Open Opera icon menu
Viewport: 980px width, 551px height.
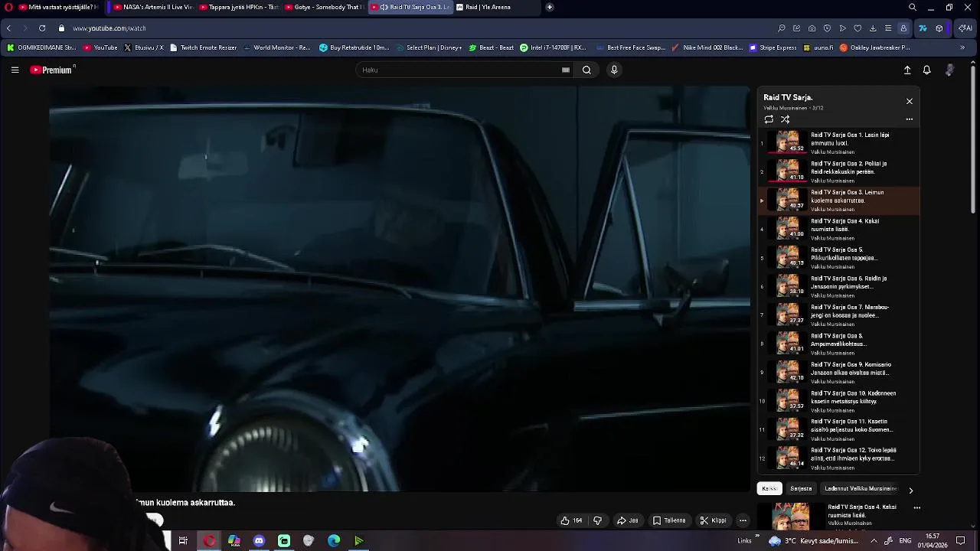[x=8, y=7]
